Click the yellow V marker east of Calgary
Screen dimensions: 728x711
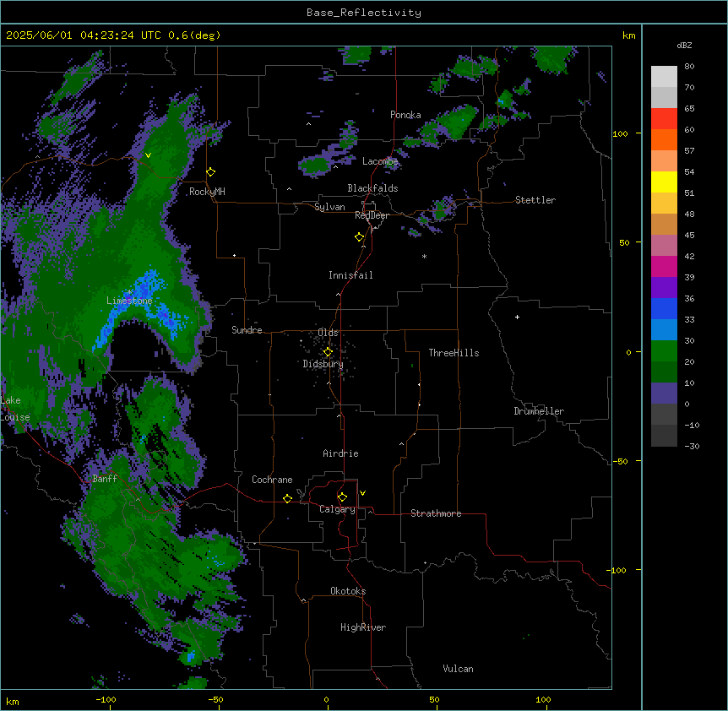click(x=362, y=493)
